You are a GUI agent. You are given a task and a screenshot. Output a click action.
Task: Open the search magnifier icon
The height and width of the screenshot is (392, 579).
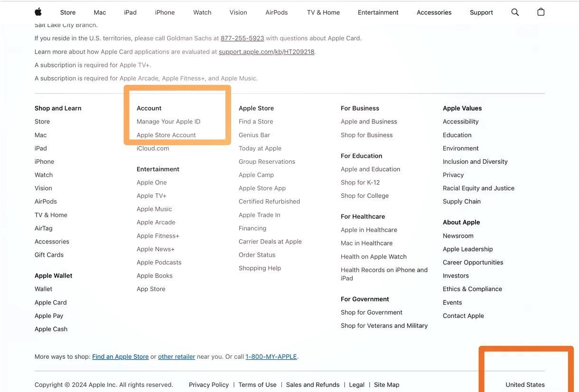[515, 12]
